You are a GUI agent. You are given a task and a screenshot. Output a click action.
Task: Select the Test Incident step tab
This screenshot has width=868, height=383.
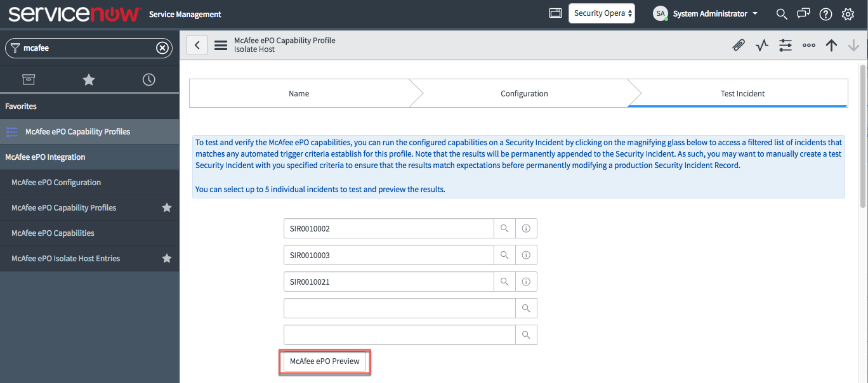pyautogui.click(x=742, y=93)
